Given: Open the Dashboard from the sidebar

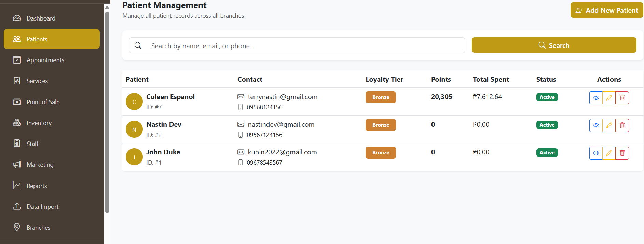Looking at the screenshot, I should [52, 18].
